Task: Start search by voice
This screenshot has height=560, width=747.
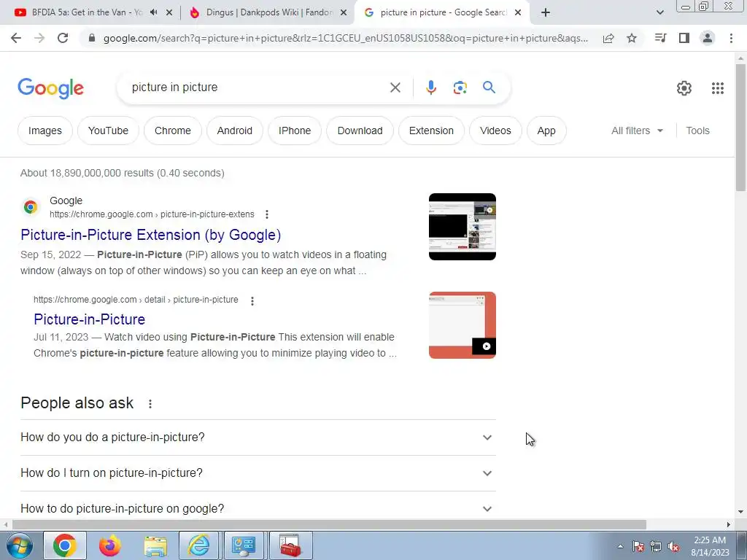Action: point(430,87)
